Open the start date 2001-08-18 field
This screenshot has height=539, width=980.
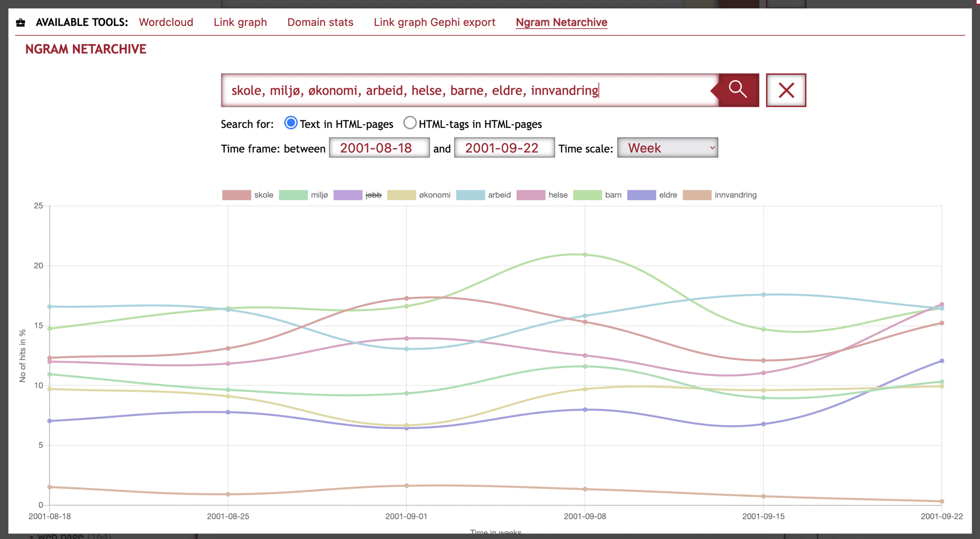[379, 148]
